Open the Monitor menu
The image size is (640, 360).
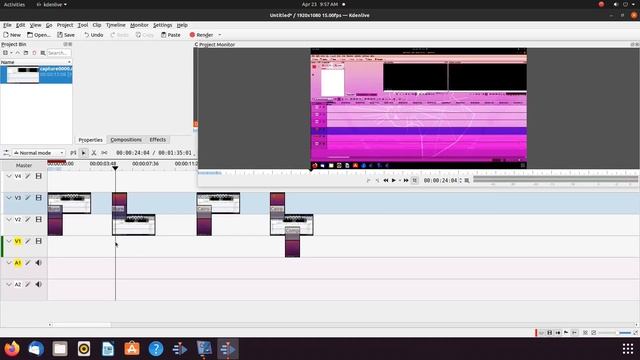[139, 25]
